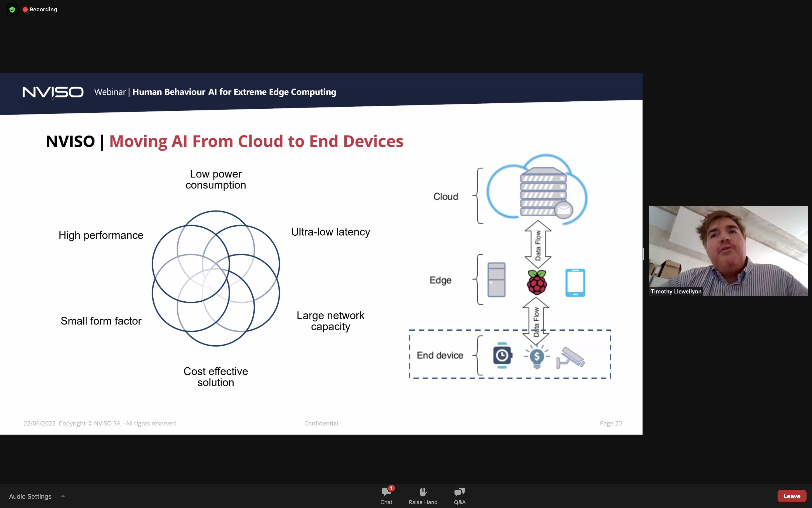Click the blue tablet icon

tap(575, 283)
